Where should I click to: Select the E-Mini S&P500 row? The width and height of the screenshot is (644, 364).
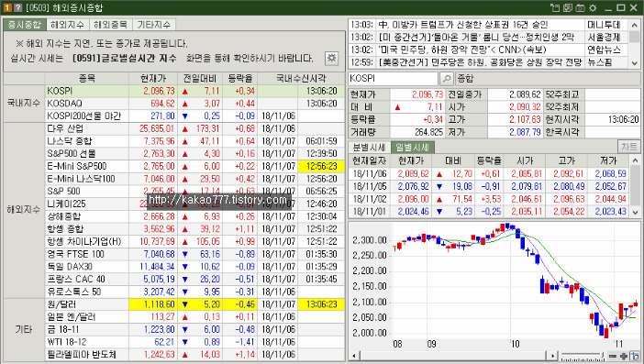tap(194, 166)
